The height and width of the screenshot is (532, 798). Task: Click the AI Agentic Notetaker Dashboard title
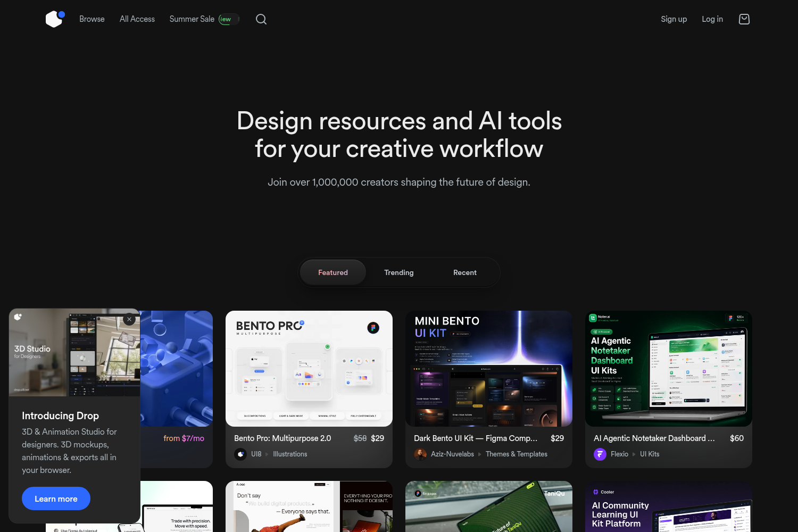[x=654, y=438]
